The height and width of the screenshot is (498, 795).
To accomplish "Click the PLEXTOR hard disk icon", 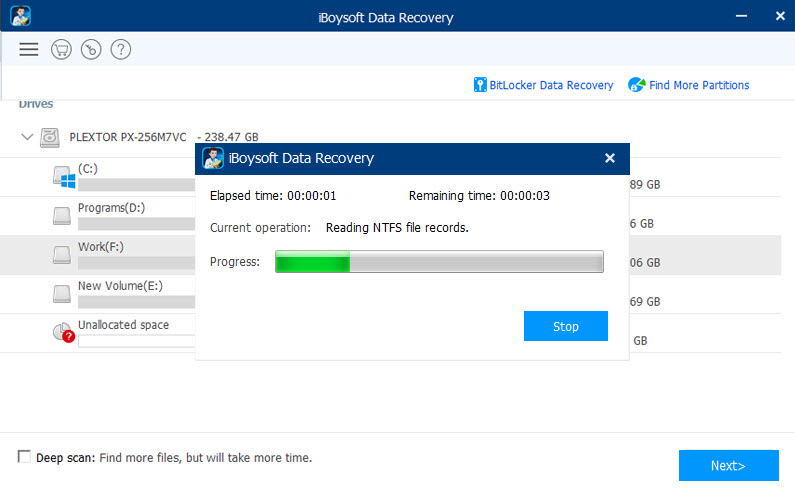I will [x=50, y=137].
